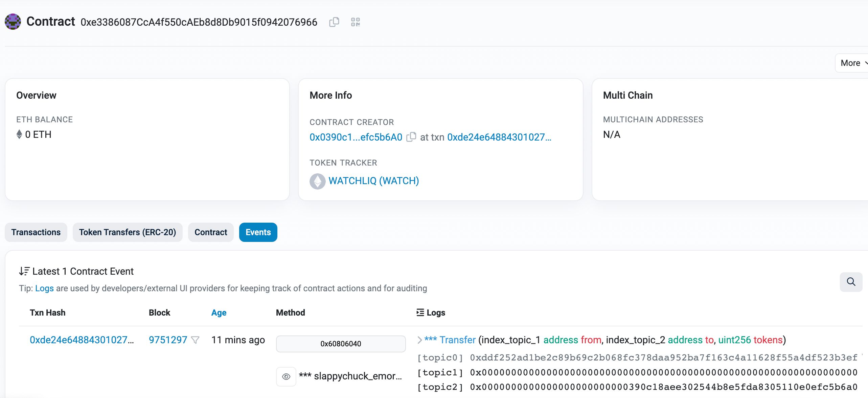Open the events search magnifier
The height and width of the screenshot is (398, 868).
(851, 282)
